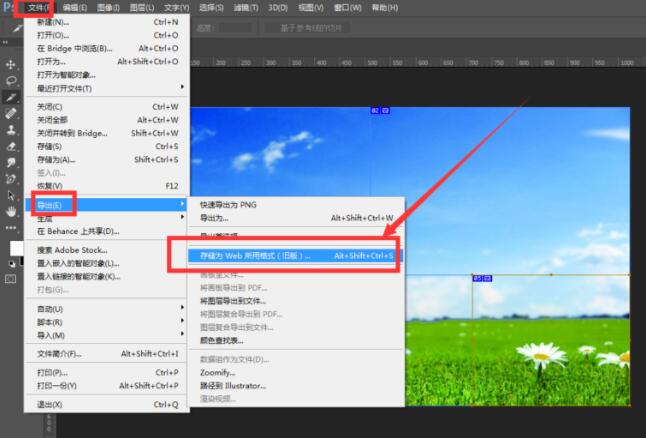This screenshot has height=438, width=646.
Task: Open the 编辑(E) menu
Action: pos(75,8)
